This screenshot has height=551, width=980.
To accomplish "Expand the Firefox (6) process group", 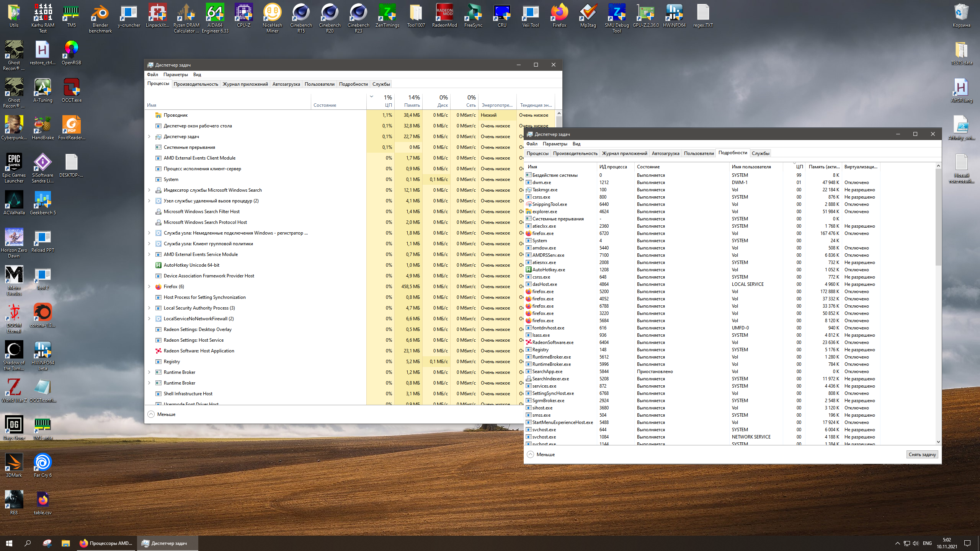I will (x=149, y=287).
